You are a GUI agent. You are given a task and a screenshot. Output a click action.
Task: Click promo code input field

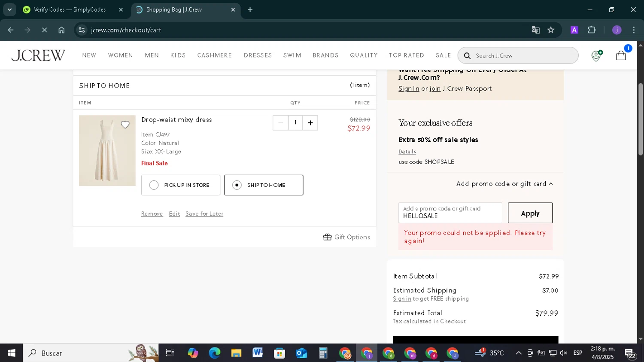[x=450, y=213]
